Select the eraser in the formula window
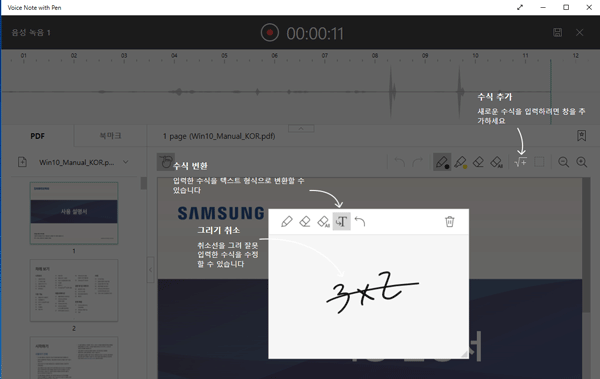This screenshot has width=600, height=379. [x=305, y=221]
